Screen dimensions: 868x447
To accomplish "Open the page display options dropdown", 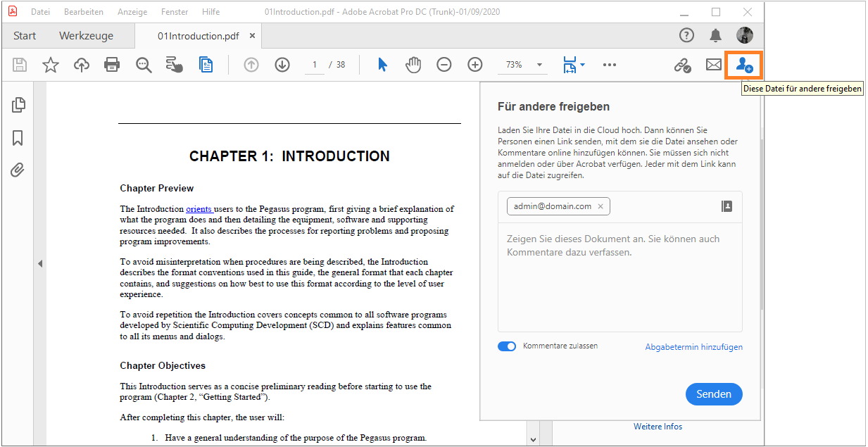I will pos(581,64).
